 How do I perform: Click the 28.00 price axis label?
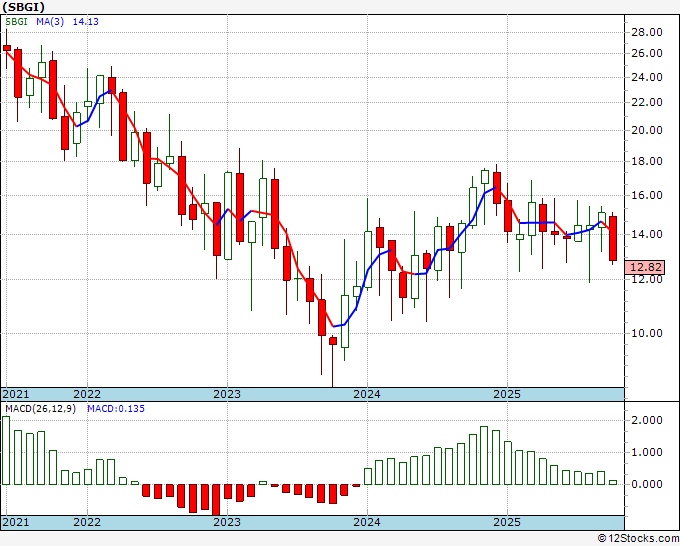coord(645,30)
